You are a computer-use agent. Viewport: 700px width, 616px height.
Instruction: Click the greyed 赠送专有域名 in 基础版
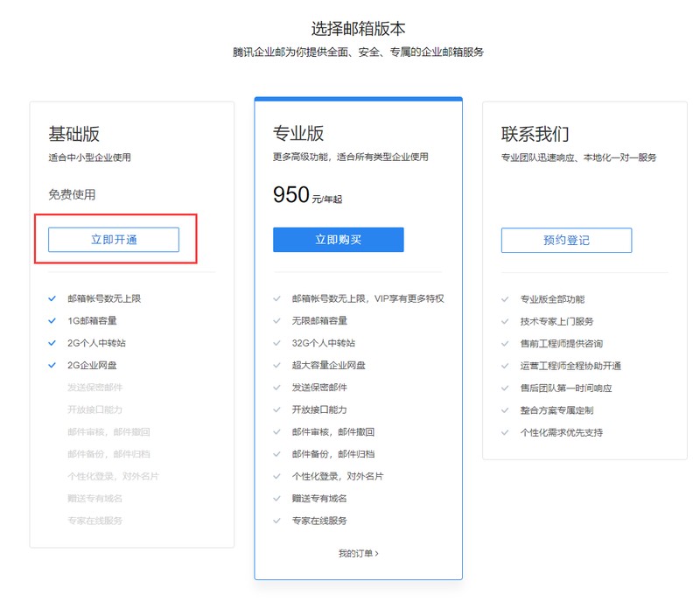click(x=94, y=498)
